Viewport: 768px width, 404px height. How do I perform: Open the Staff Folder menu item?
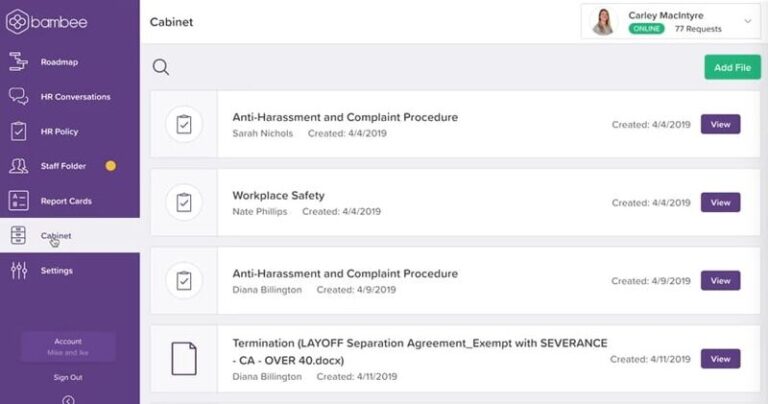65,166
